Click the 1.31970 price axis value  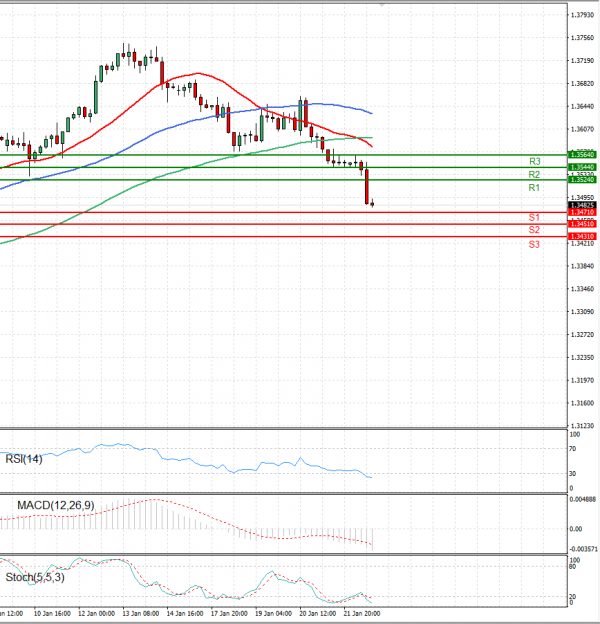(582, 380)
